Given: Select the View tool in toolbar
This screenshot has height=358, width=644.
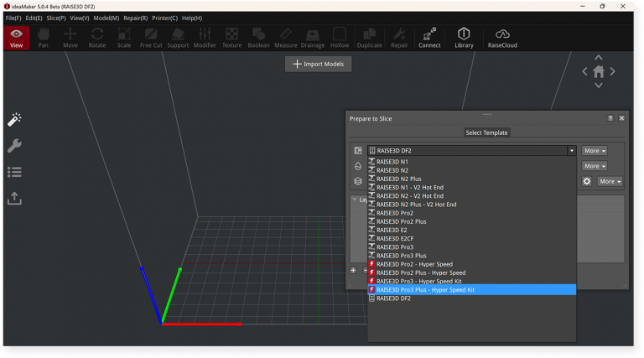Looking at the screenshot, I should point(16,38).
